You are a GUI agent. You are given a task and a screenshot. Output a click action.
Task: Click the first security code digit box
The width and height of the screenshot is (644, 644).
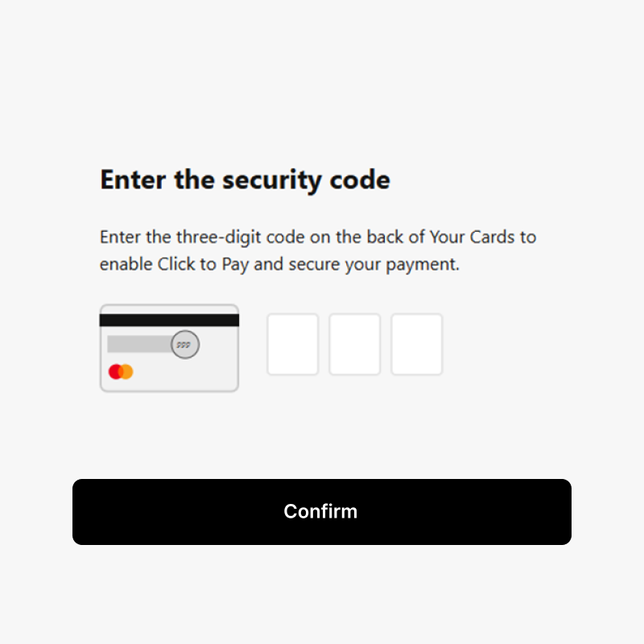click(x=293, y=345)
